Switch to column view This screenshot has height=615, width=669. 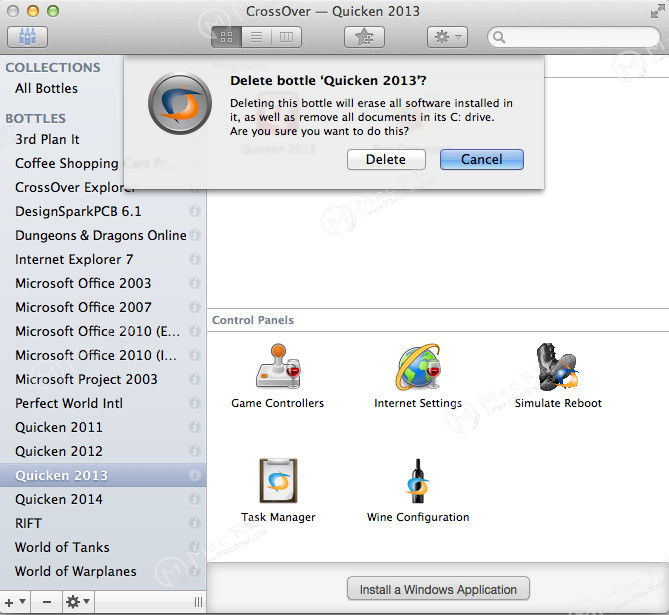tap(286, 37)
